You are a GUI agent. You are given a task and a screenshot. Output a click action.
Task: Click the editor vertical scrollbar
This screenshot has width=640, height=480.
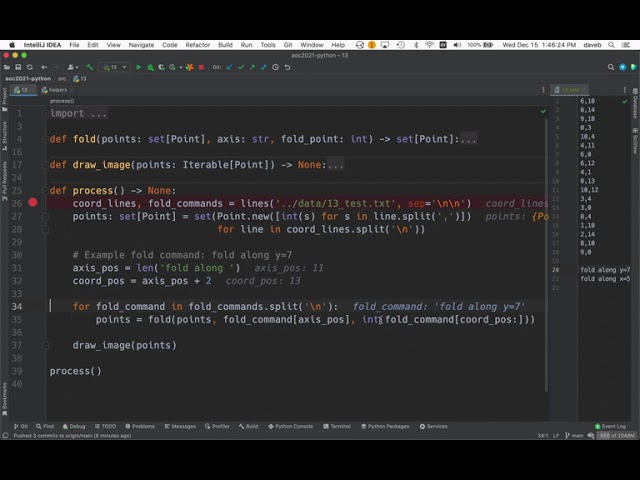point(546,255)
